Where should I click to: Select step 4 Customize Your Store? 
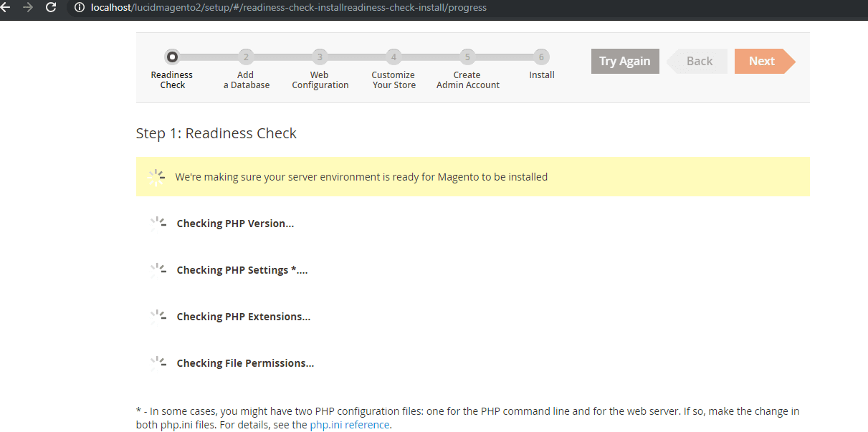[394, 57]
